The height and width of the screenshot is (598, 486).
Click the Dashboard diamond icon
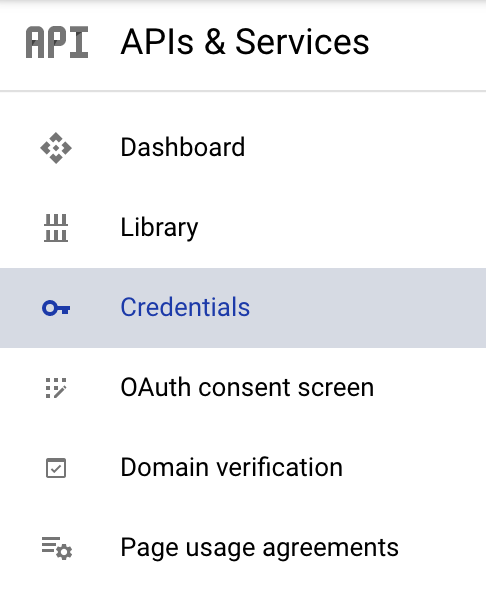click(x=56, y=148)
